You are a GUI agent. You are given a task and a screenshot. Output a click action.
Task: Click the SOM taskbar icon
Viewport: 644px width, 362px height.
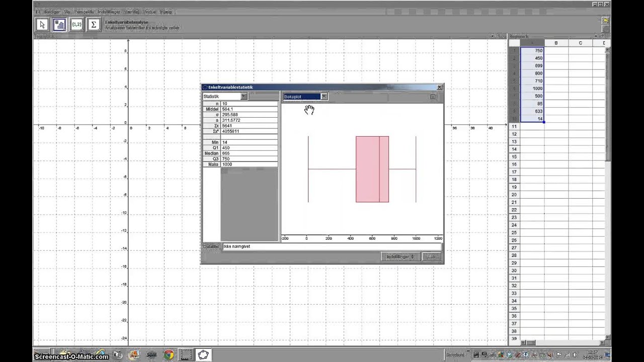pos(151,355)
